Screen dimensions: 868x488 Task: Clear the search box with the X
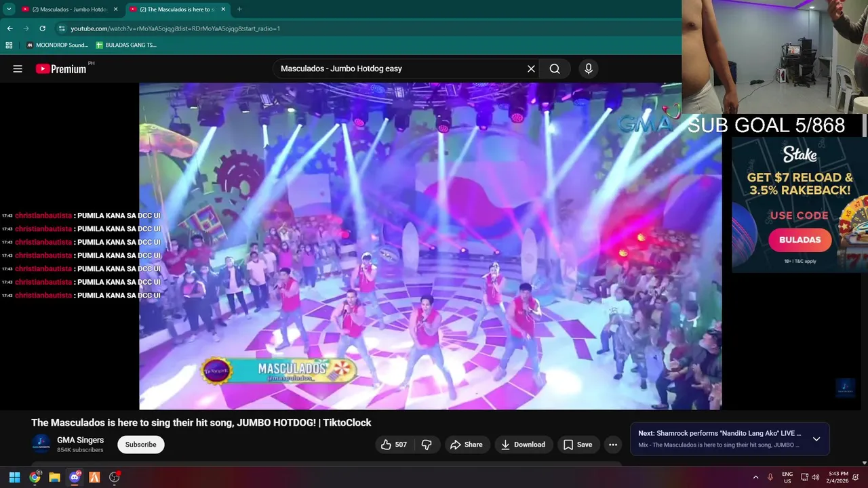coord(531,68)
